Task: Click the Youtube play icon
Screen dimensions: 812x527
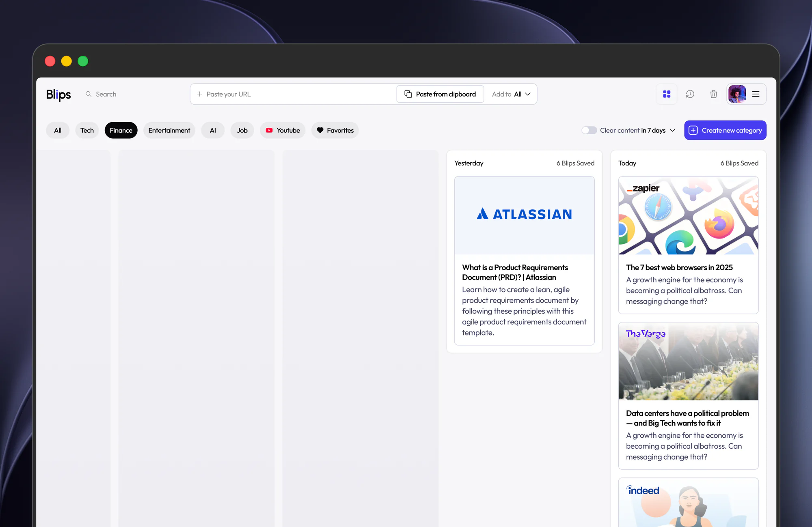Action: (269, 130)
